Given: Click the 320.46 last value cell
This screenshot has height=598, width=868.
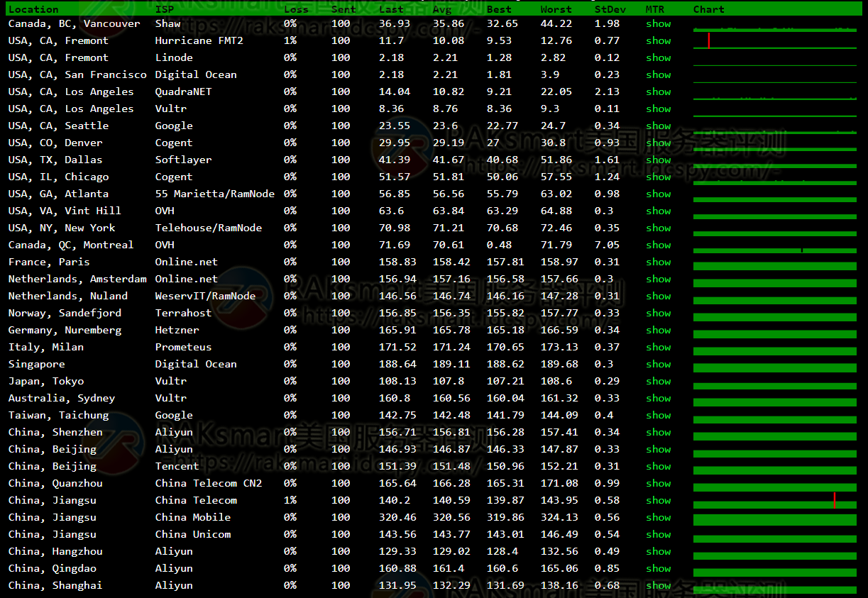Looking at the screenshot, I should 397,517.
